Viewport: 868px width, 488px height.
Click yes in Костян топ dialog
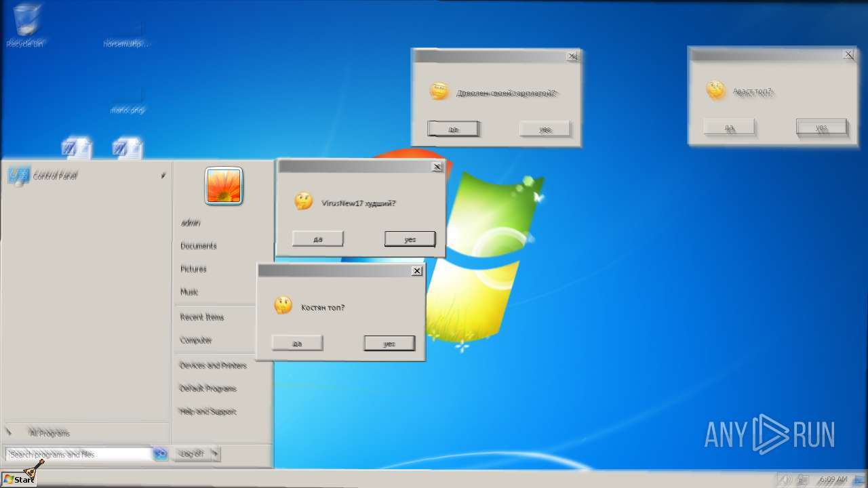click(389, 343)
